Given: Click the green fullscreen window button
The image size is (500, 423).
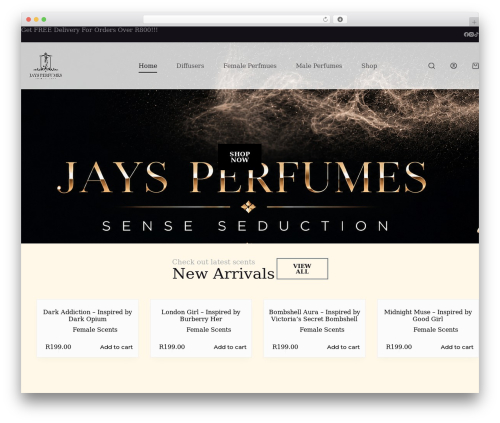Looking at the screenshot, I should (44, 19).
